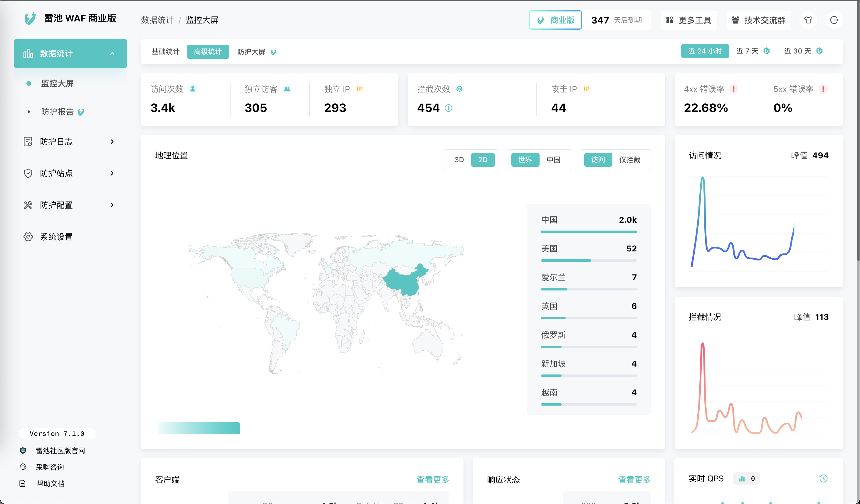
Task: Switch map view to 3D
Action: [459, 160]
